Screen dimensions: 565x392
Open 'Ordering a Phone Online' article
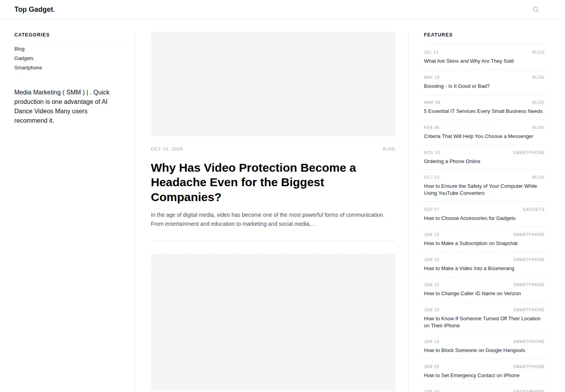click(x=452, y=162)
